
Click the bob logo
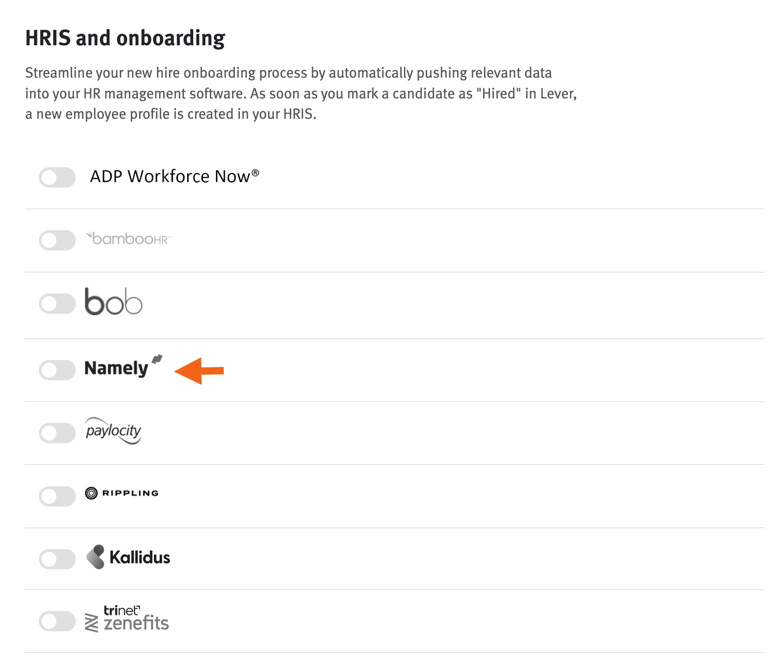click(113, 304)
